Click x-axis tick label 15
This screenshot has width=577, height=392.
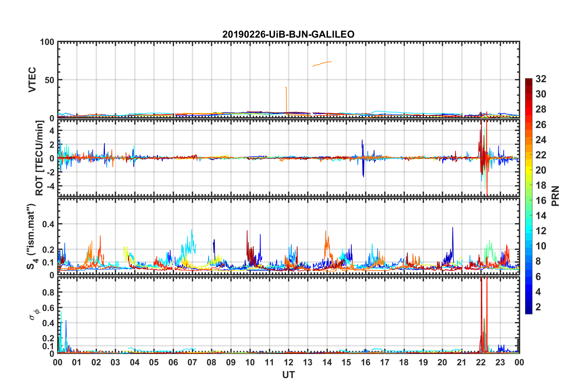[346, 363]
